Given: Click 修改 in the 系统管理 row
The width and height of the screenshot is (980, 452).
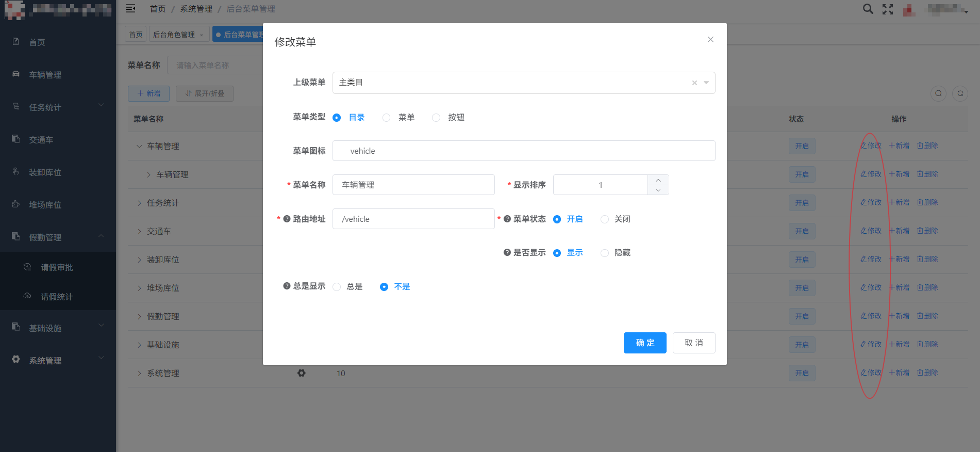Looking at the screenshot, I should click(x=871, y=373).
